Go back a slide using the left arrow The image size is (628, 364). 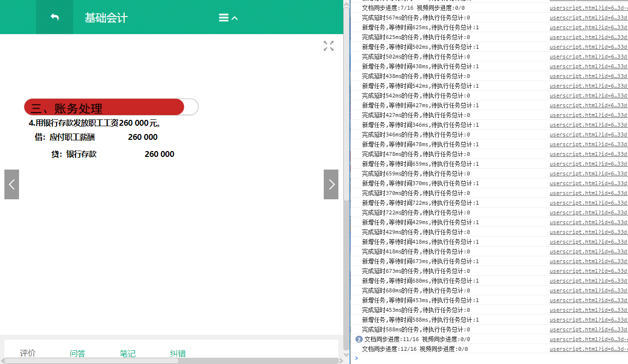11,184
